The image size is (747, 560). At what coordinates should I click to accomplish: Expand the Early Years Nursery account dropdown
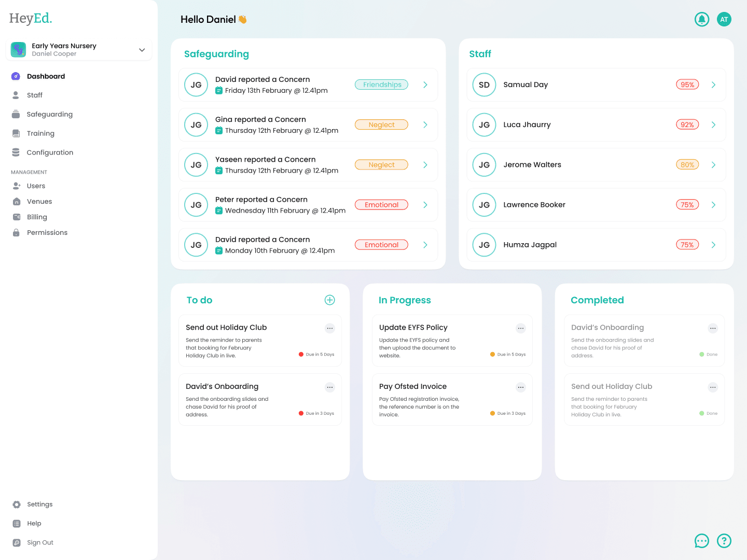pyautogui.click(x=142, y=50)
